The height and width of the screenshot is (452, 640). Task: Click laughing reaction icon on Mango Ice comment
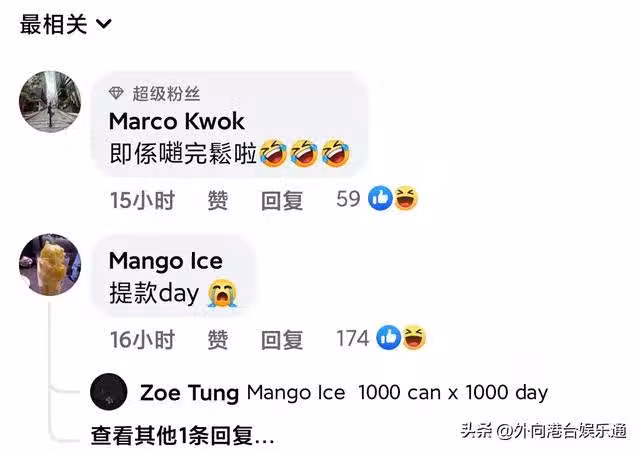pos(414,338)
